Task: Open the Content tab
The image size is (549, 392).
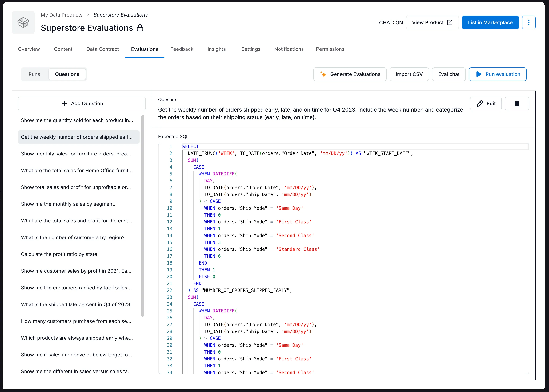Action: click(x=63, y=49)
